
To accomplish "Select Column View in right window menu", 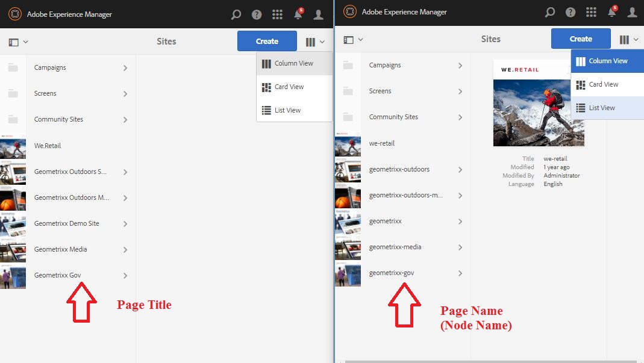I will coord(607,61).
